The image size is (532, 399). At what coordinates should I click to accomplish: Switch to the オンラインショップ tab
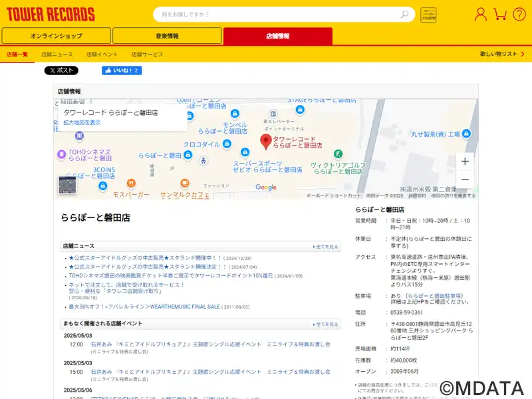pyautogui.click(x=57, y=36)
